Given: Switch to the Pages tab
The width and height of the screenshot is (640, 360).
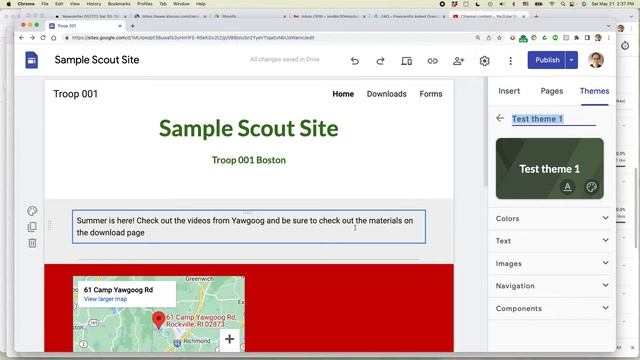Looking at the screenshot, I should [x=551, y=91].
